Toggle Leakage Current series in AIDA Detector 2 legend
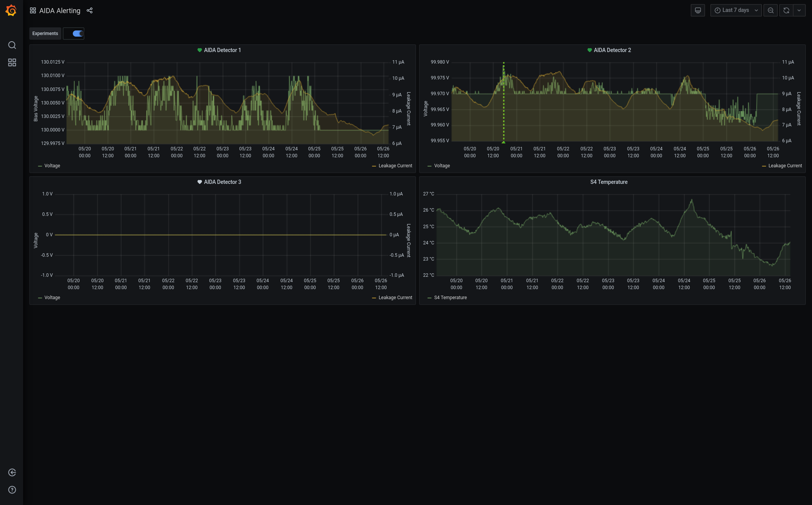This screenshot has width=812, height=505. 785,166
